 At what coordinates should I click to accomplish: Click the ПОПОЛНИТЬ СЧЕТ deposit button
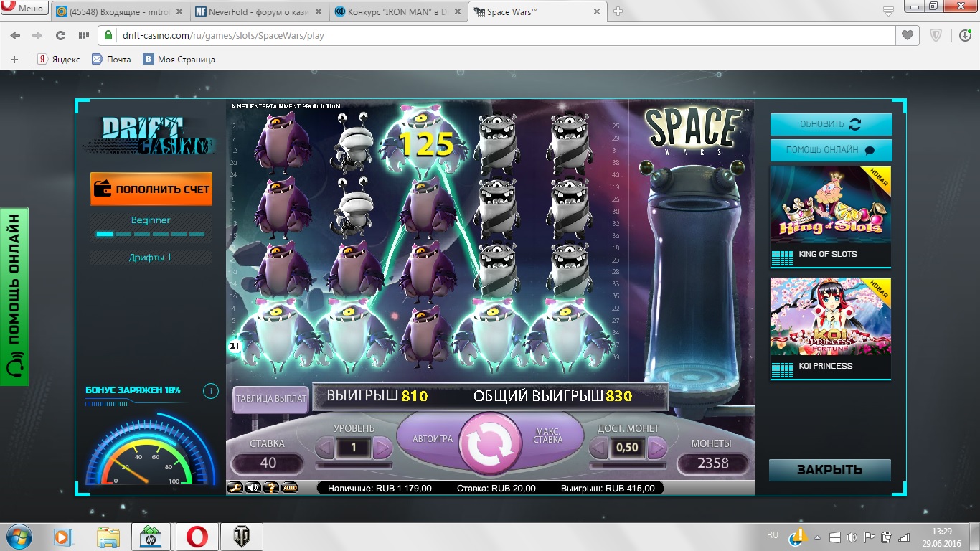151,189
